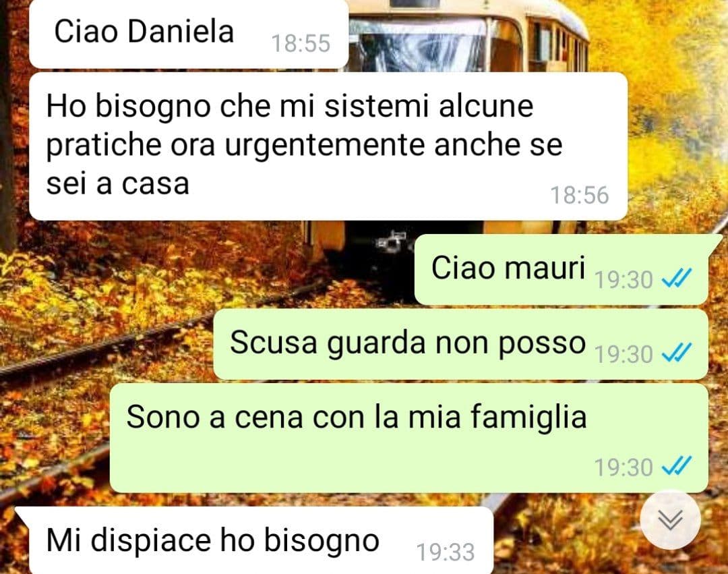Select the 'Ciao Daniela' message bubble
728x574 pixels.
(x=189, y=34)
